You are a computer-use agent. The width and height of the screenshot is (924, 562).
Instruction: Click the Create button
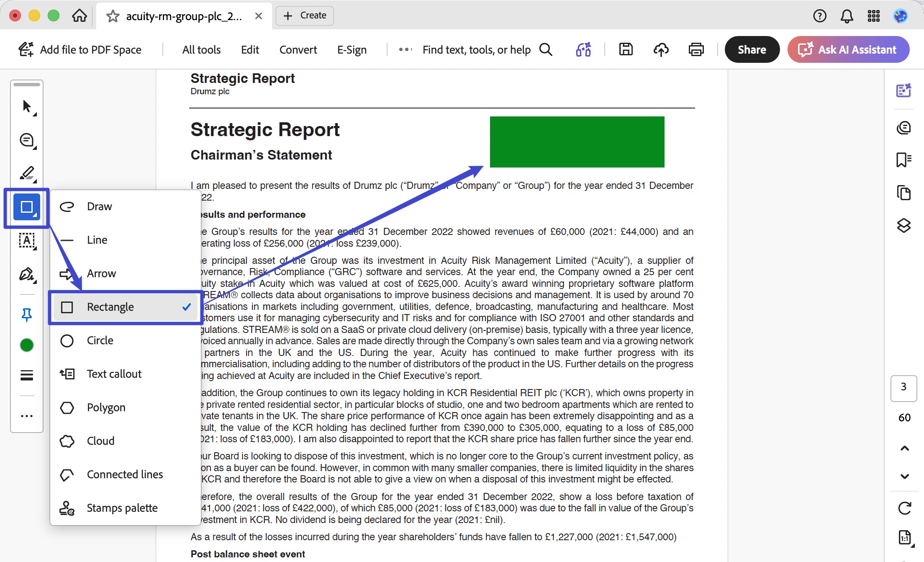305,15
